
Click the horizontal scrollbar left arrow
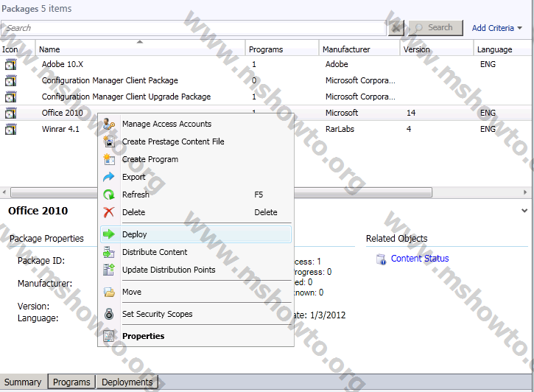(x=4, y=192)
